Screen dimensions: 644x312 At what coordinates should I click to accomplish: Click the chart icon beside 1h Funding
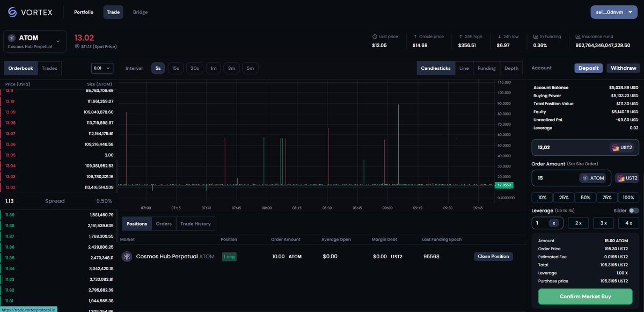pos(535,37)
